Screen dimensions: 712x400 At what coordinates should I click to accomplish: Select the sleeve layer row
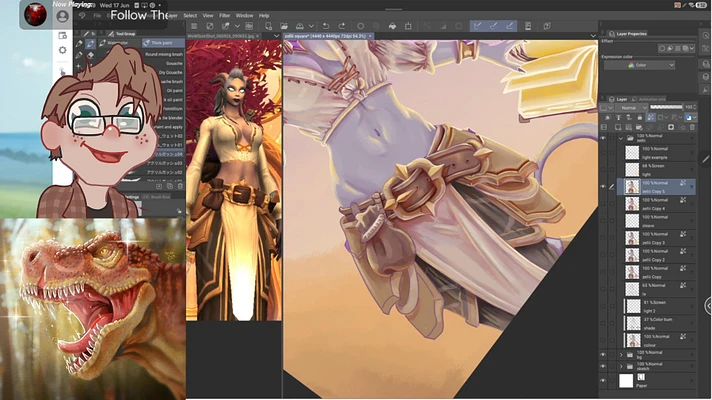(x=658, y=221)
